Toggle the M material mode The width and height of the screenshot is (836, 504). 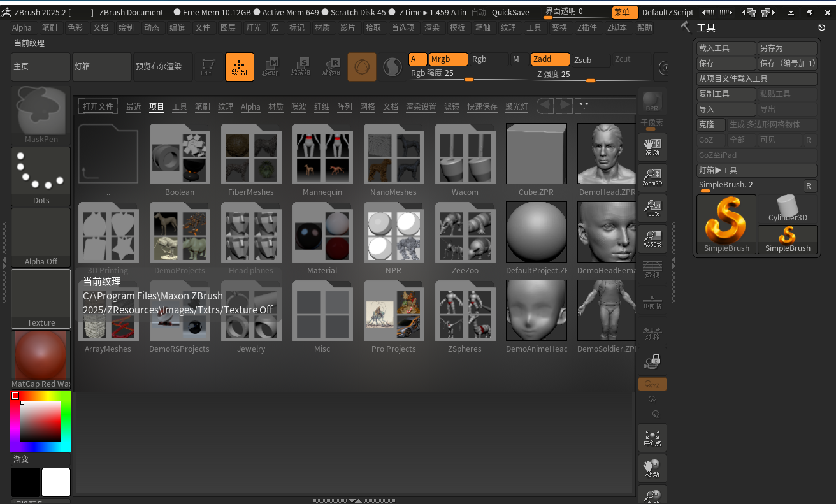click(x=519, y=59)
